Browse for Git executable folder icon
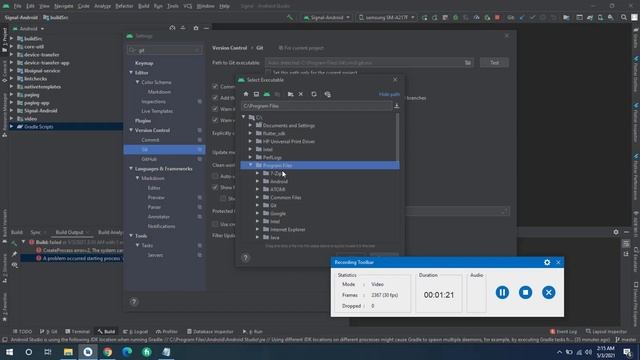Image resolution: width=640 pixels, height=360 pixels. pyautogui.click(x=468, y=63)
